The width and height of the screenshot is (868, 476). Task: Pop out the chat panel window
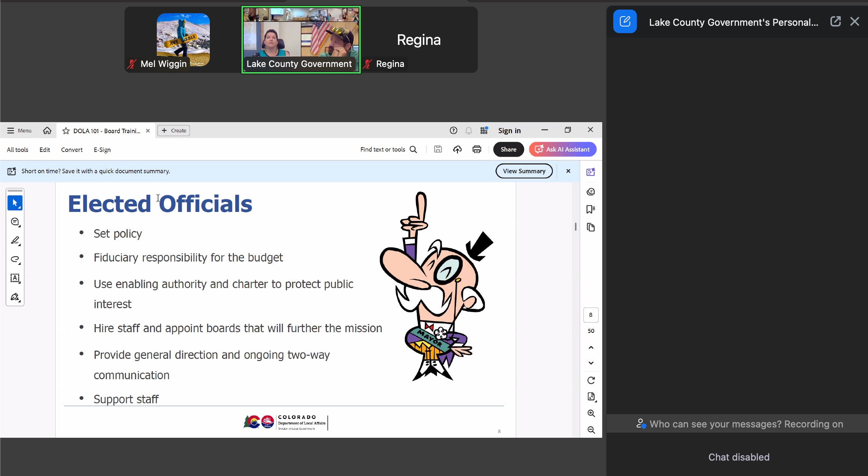tap(835, 21)
